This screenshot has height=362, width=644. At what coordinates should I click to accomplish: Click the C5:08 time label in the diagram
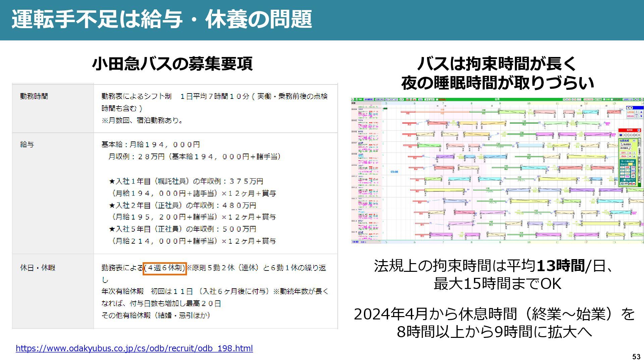point(394,172)
